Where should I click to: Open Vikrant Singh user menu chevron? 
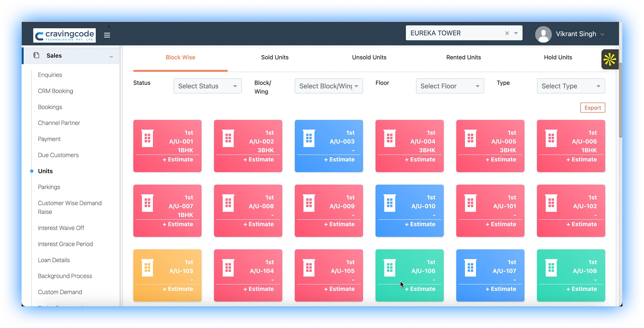[602, 34]
